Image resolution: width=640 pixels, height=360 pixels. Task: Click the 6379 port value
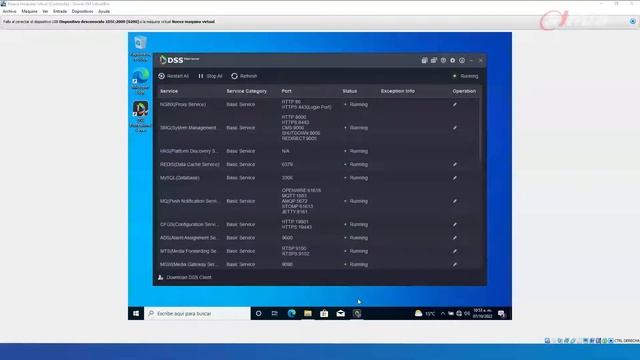point(287,164)
